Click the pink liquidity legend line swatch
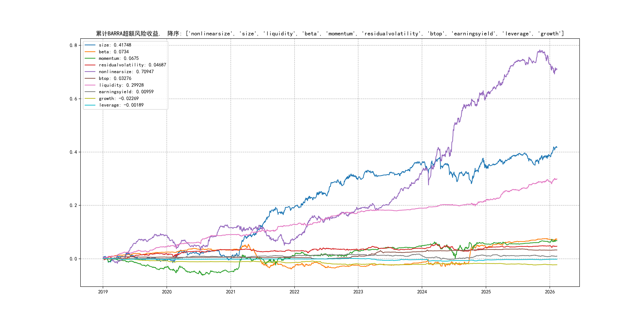This screenshot has width=644, height=322. click(90, 85)
